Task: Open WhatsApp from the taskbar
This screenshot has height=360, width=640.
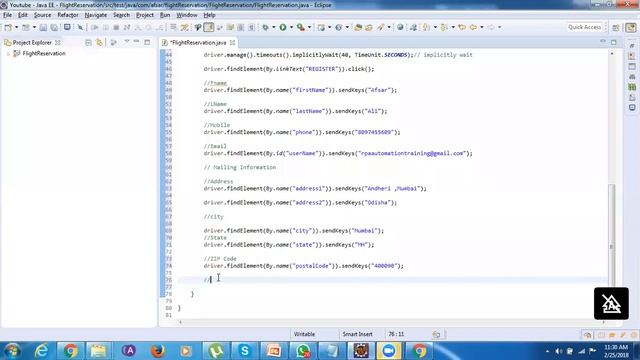Action: pyautogui.click(x=302, y=351)
